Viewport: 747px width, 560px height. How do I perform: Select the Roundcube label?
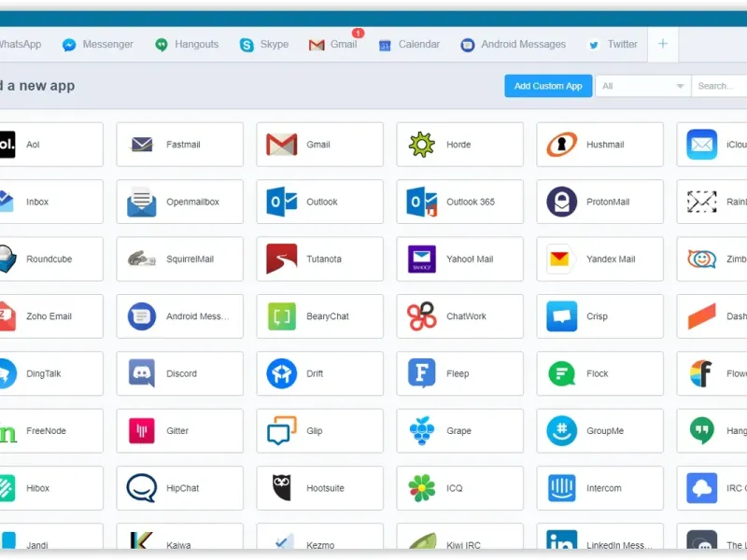(x=49, y=259)
